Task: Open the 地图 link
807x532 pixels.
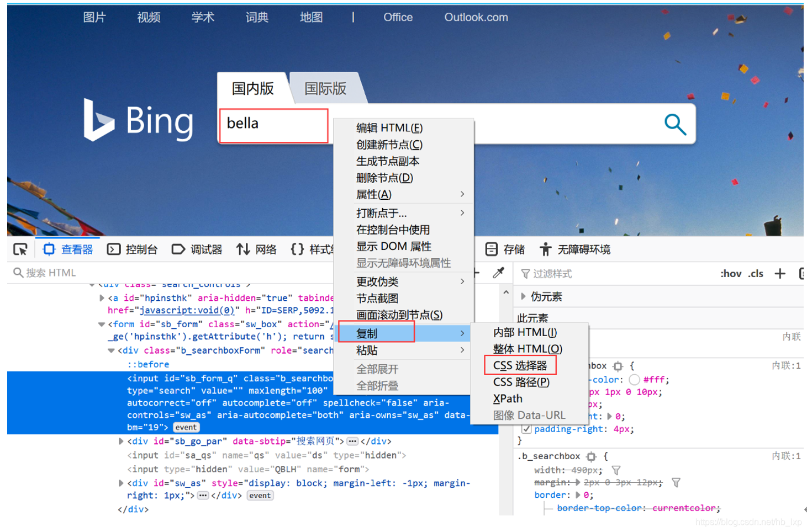Action: pos(311,17)
